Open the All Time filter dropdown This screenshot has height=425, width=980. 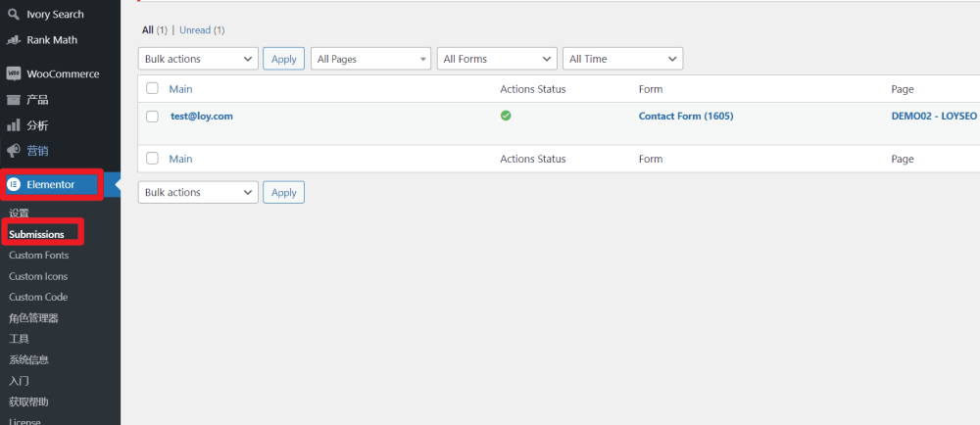click(623, 59)
